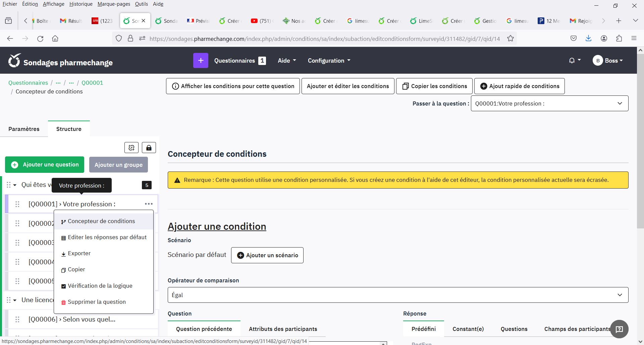
Task: Click the sidebar refresh link icon button
Action: click(x=131, y=148)
